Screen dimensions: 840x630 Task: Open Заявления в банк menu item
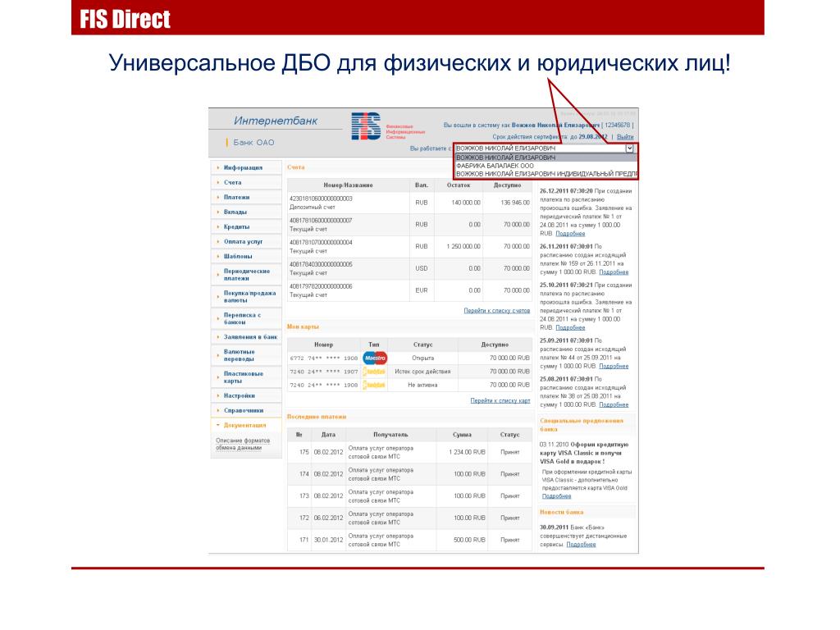246,337
